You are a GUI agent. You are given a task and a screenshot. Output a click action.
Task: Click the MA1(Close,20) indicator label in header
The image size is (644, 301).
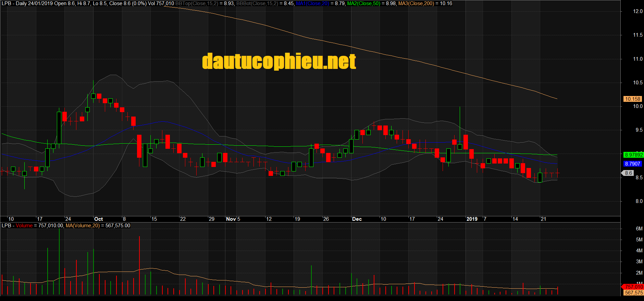click(x=312, y=3)
